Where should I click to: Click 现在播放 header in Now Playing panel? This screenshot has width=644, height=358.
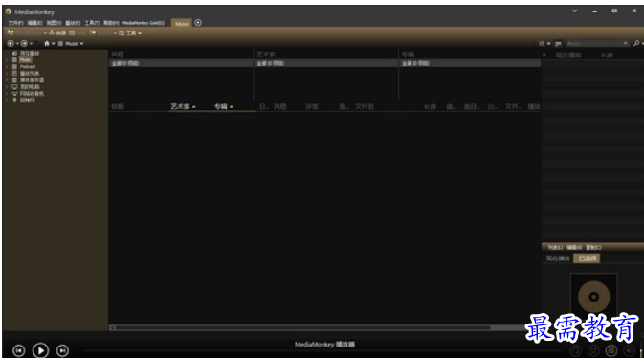pyautogui.click(x=568, y=56)
